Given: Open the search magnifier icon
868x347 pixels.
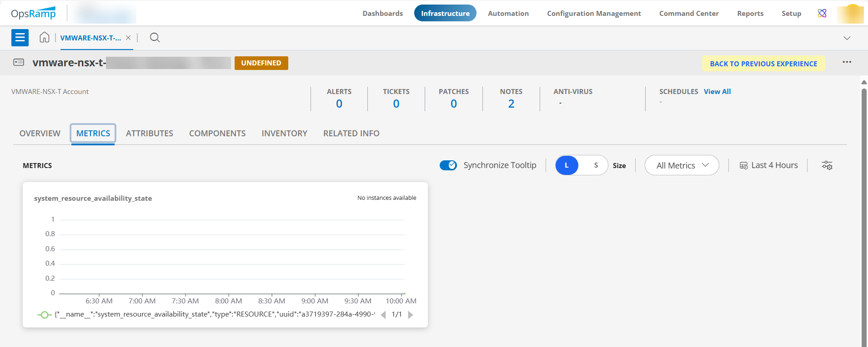Looking at the screenshot, I should click(x=155, y=38).
